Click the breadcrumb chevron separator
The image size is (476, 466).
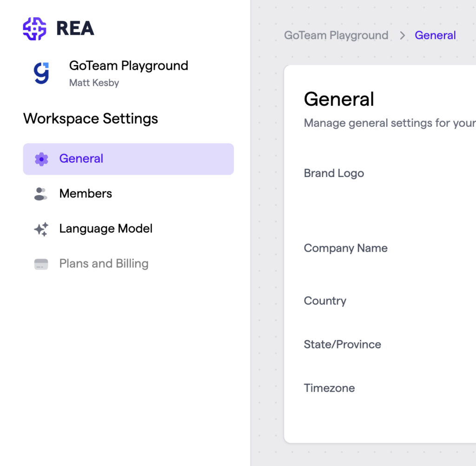click(403, 35)
